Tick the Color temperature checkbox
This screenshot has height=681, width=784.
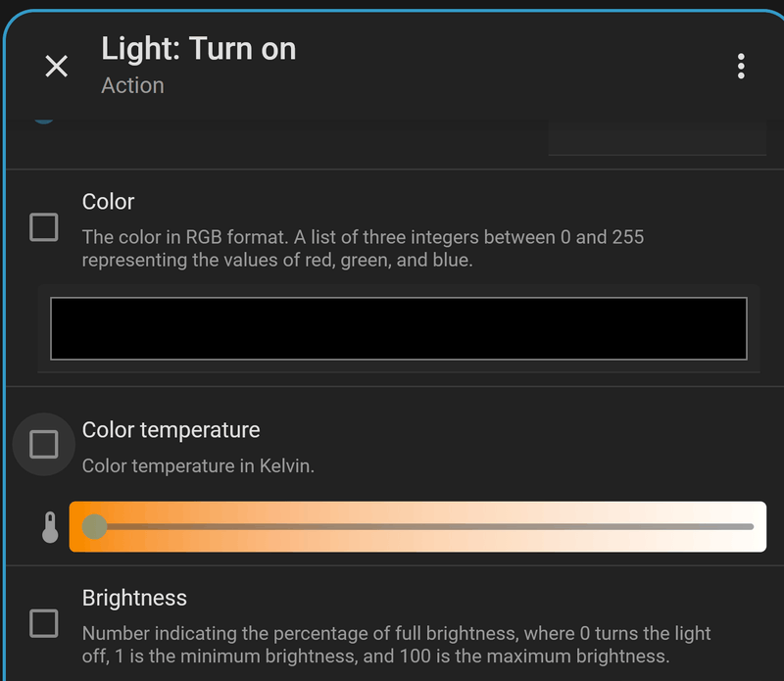point(44,445)
